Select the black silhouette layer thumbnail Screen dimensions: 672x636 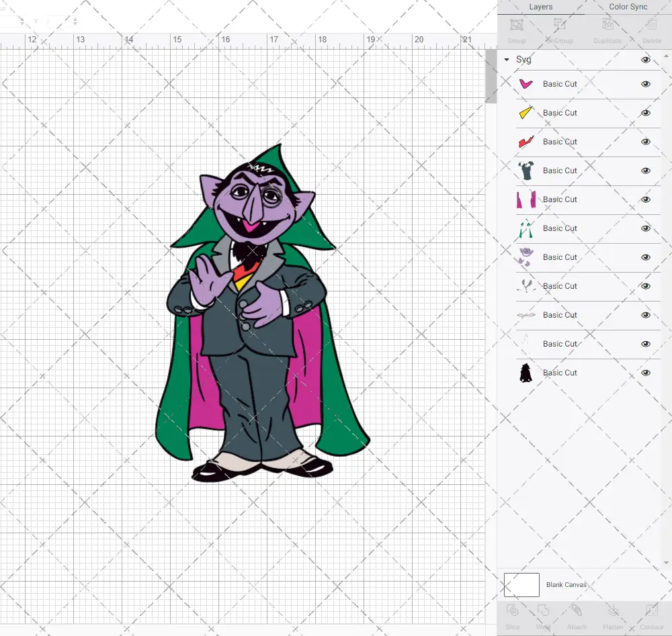(x=526, y=373)
